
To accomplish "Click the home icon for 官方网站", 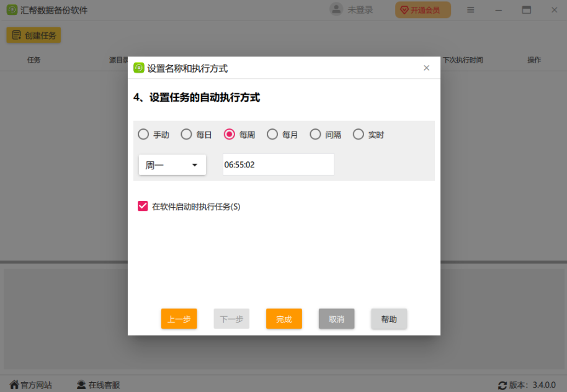I will (14, 385).
